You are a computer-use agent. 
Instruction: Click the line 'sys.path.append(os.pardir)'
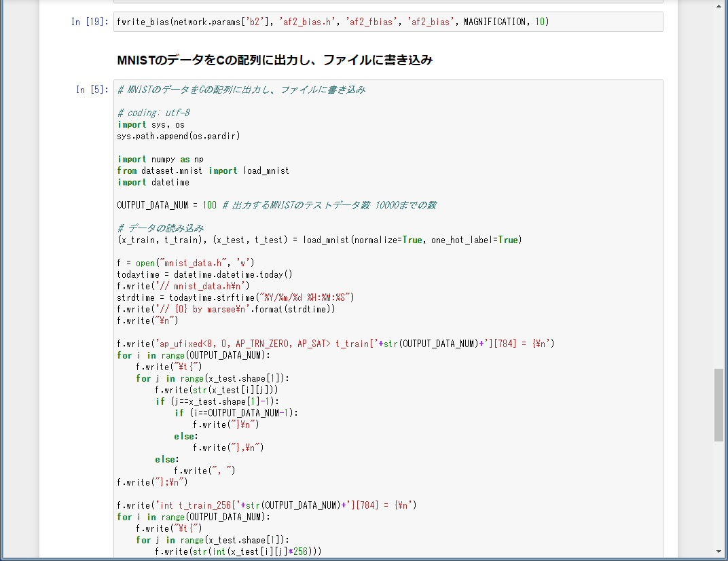[179, 136]
